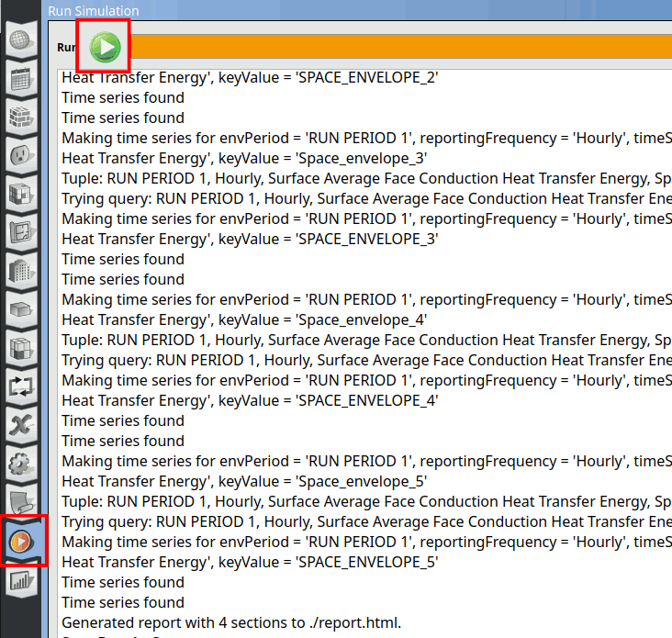Open Simulation Settings gear tab

coord(20,465)
